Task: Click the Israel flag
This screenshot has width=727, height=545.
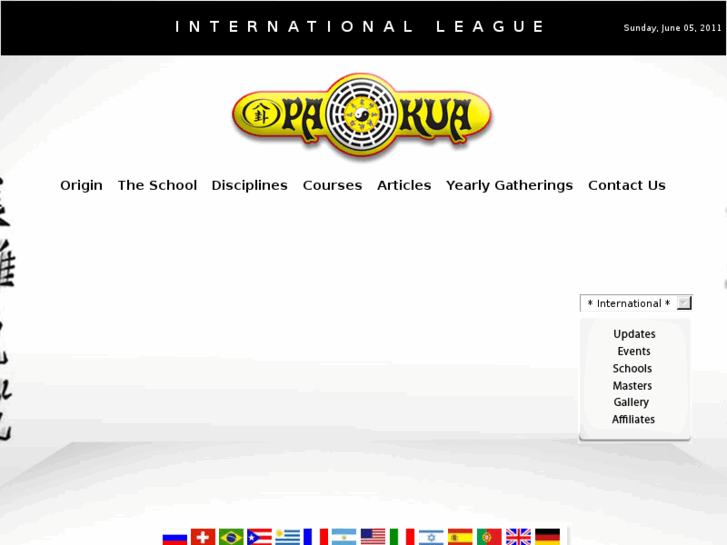Action: click(431, 537)
